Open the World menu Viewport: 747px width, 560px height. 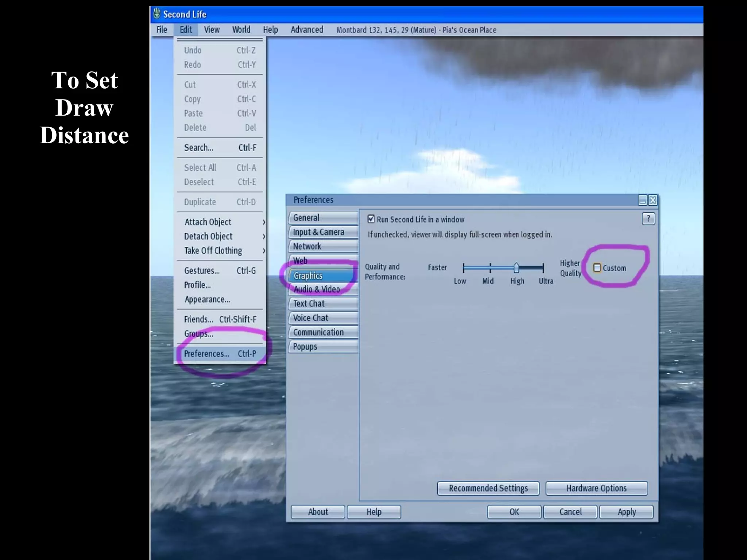241,30
